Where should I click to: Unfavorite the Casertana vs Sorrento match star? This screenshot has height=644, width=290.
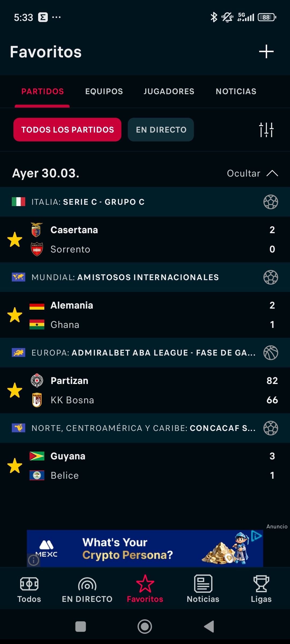pos(15,239)
